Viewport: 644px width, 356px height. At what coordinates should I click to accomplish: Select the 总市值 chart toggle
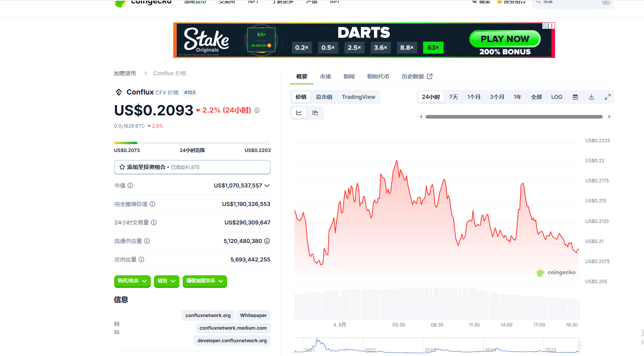pyautogui.click(x=324, y=97)
